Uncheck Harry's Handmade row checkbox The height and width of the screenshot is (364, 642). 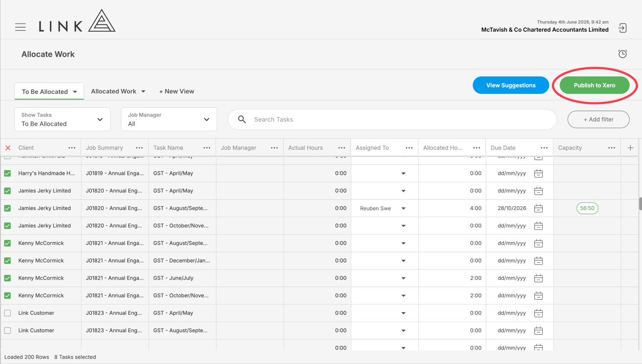point(7,173)
